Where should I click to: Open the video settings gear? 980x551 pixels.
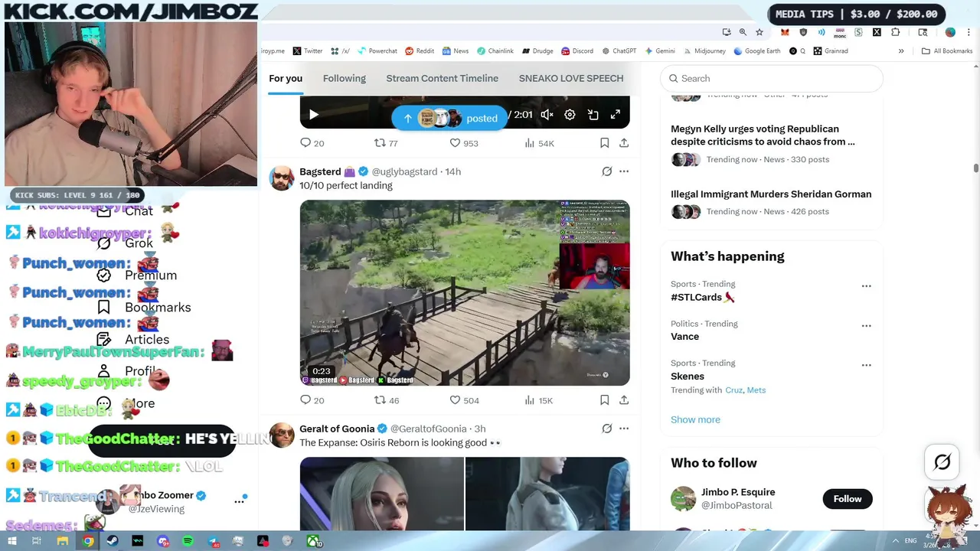pos(570,115)
